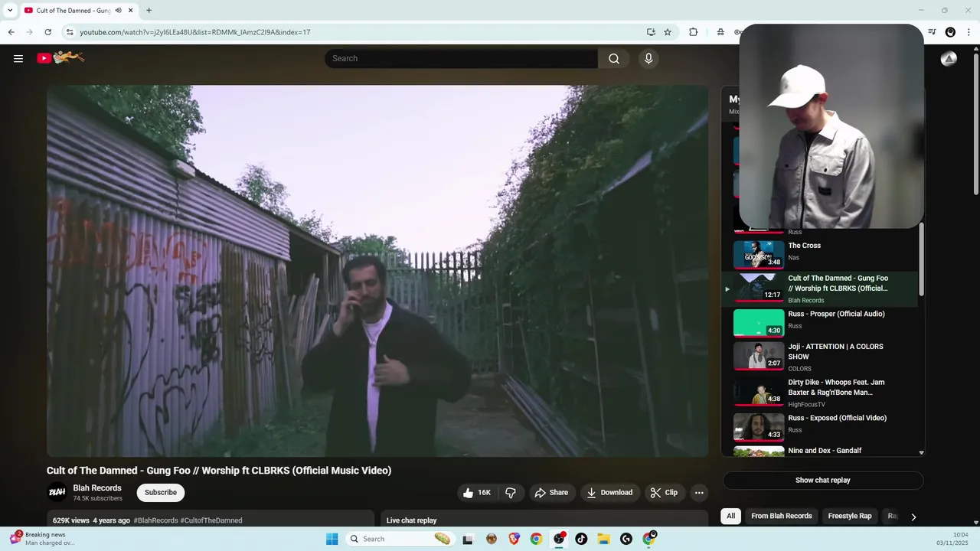View site information icon

tap(70, 32)
